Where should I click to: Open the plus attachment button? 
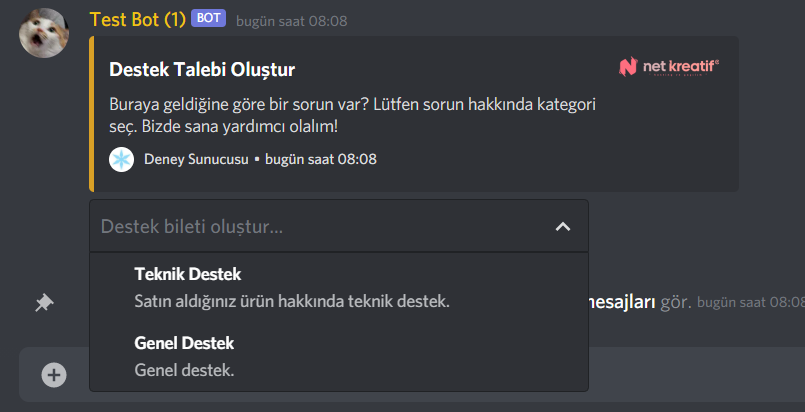54,375
